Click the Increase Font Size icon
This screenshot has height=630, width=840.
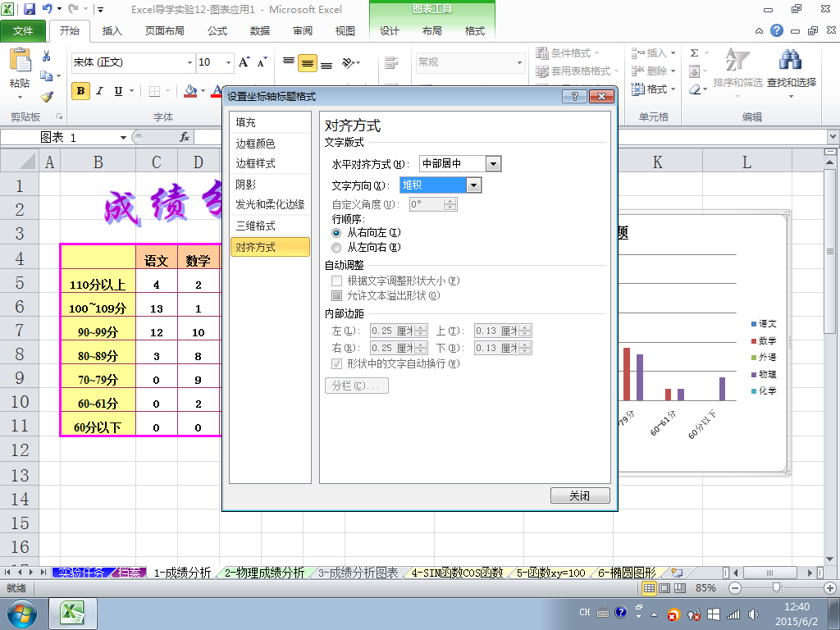pos(244,62)
